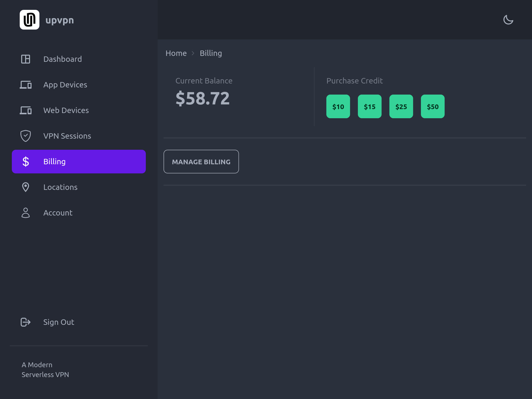The width and height of the screenshot is (532, 399).
Task: Select the $50 credit button
Action: pos(433,106)
